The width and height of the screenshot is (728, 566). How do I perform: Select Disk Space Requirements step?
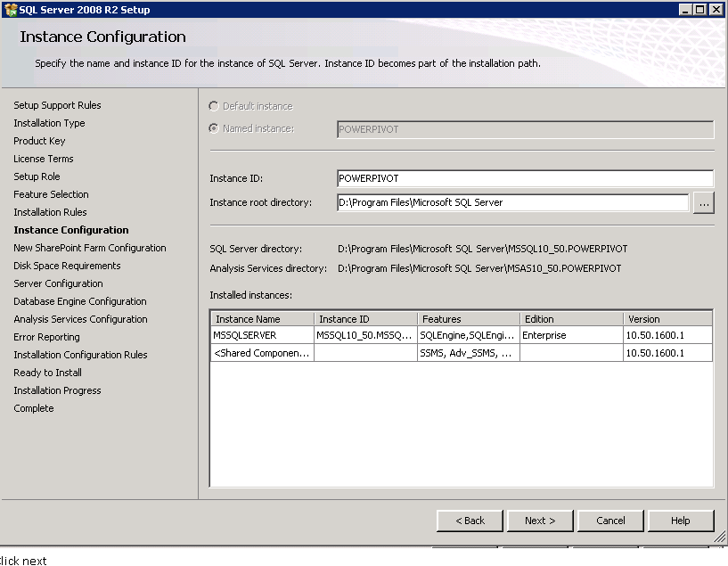(x=67, y=266)
